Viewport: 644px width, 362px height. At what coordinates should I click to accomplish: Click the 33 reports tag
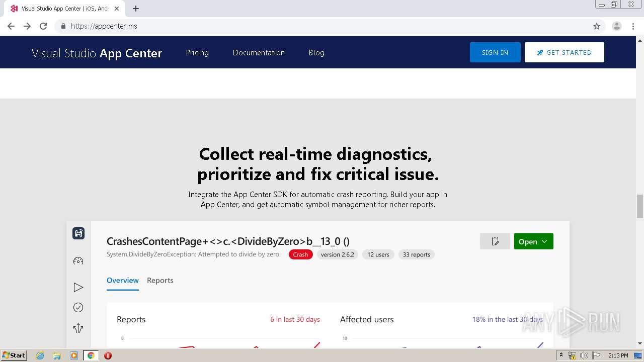pos(417,254)
